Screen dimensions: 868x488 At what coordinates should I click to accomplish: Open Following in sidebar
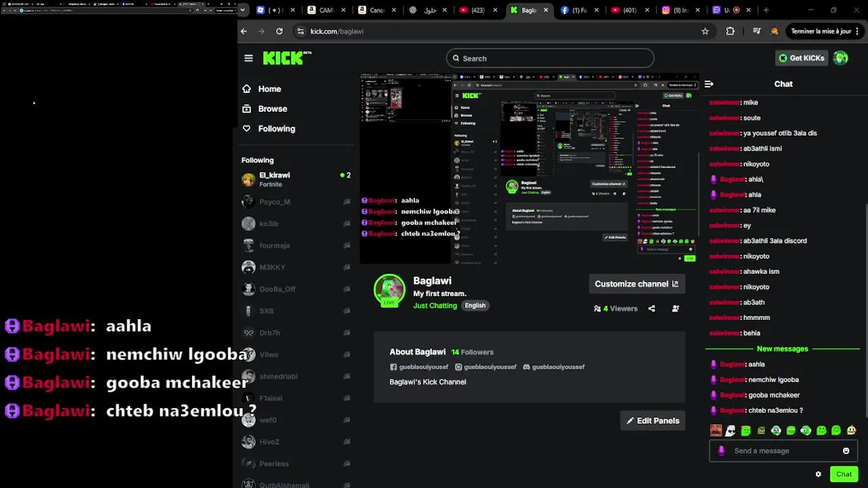pos(269,129)
